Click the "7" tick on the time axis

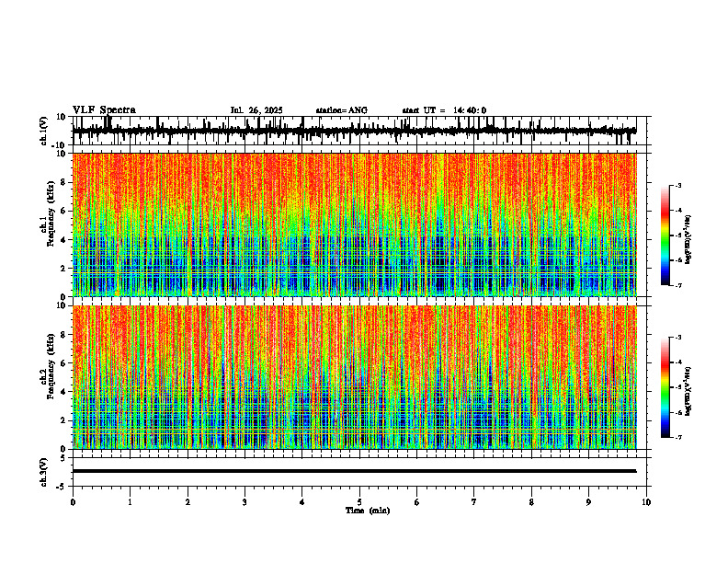474,502
